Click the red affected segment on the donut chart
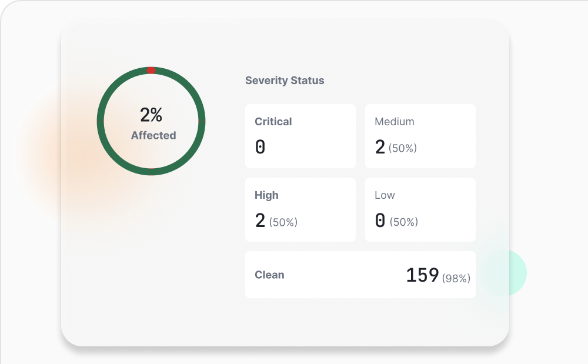This screenshot has width=588, height=364. [151, 71]
